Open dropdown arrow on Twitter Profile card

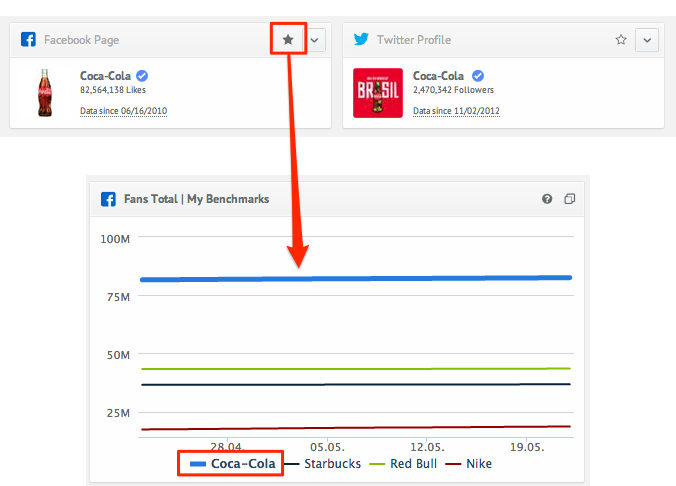(647, 40)
